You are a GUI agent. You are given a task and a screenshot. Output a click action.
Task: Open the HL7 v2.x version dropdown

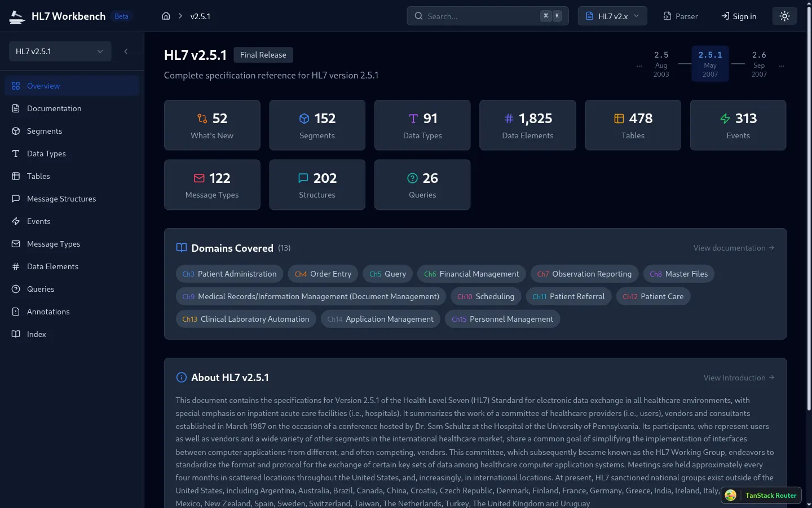[612, 16]
